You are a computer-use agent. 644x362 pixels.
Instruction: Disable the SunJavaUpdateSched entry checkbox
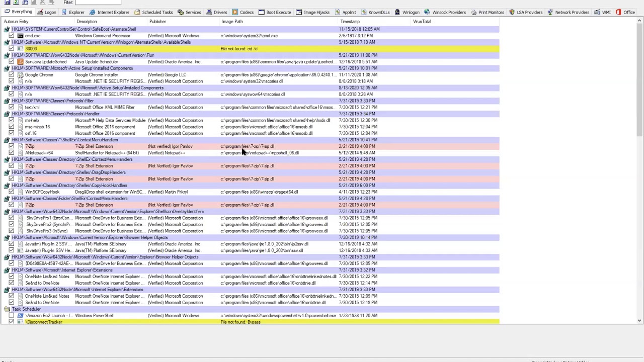(12, 62)
